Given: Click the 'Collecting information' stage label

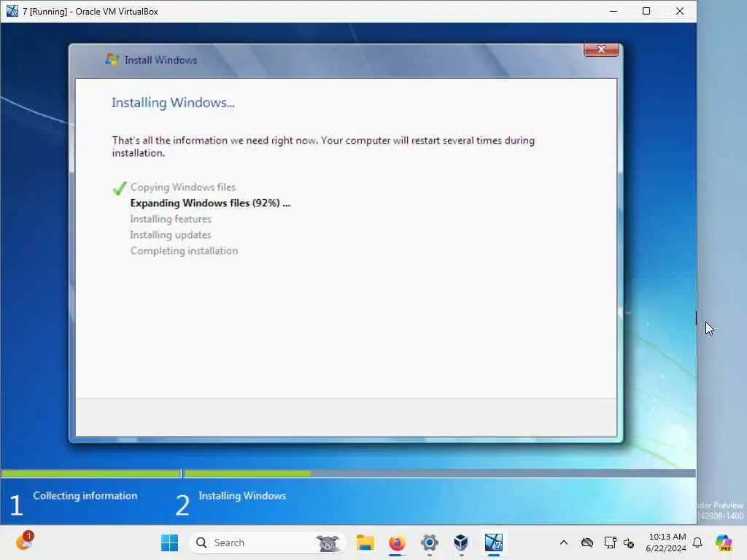Looking at the screenshot, I should (x=85, y=496).
